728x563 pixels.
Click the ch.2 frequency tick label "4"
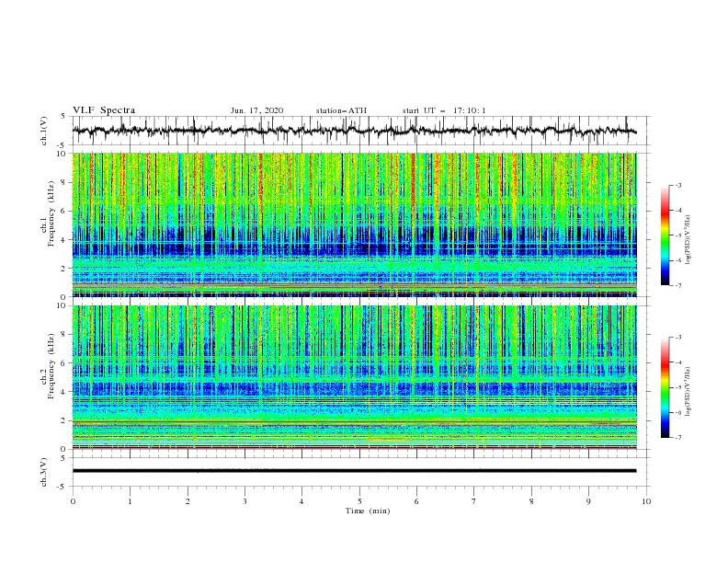pos(64,392)
